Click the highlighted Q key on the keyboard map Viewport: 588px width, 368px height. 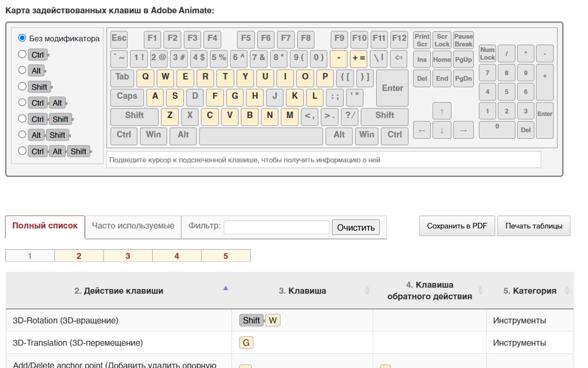pyautogui.click(x=145, y=78)
